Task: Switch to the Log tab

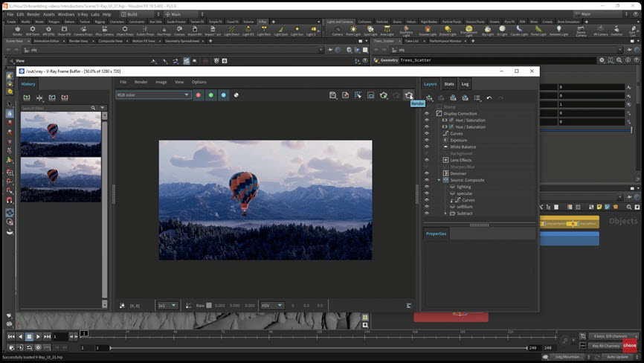Action: pyautogui.click(x=465, y=84)
